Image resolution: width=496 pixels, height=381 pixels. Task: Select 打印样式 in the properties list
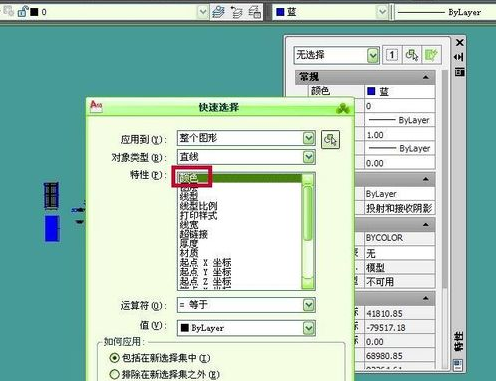pyautogui.click(x=199, y=215)
